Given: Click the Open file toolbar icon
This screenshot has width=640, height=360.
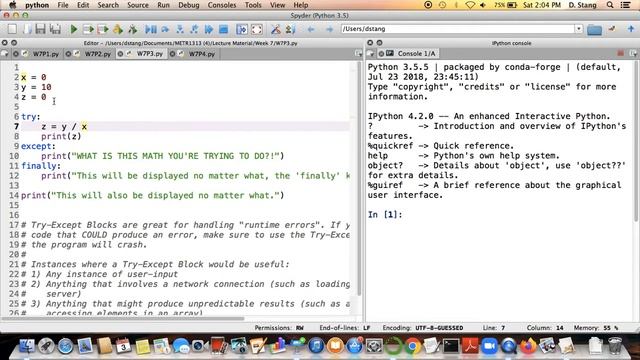Looking at the screenshot, I should [27, 29].
